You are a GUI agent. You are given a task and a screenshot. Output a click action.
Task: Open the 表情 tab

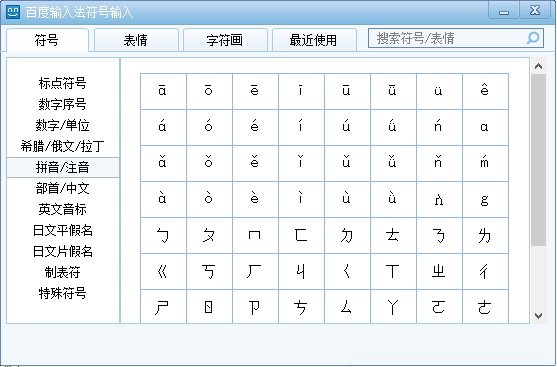click(x=136, y=40)
